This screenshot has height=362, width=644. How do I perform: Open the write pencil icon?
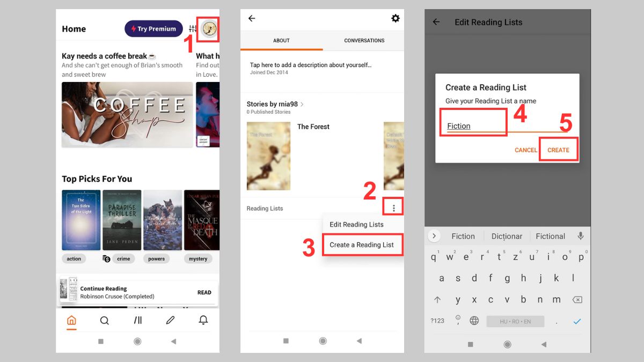click(x=170, y=320)
